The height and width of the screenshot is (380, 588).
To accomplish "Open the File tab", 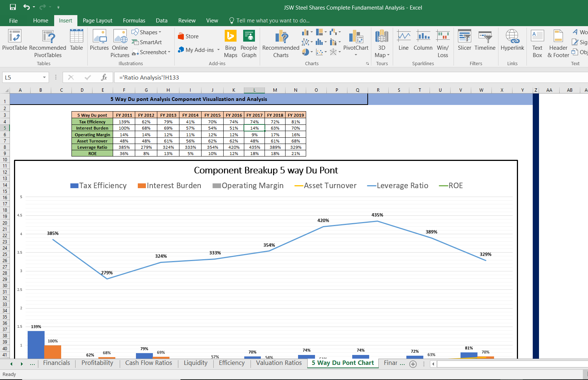I will click(13, 21).
